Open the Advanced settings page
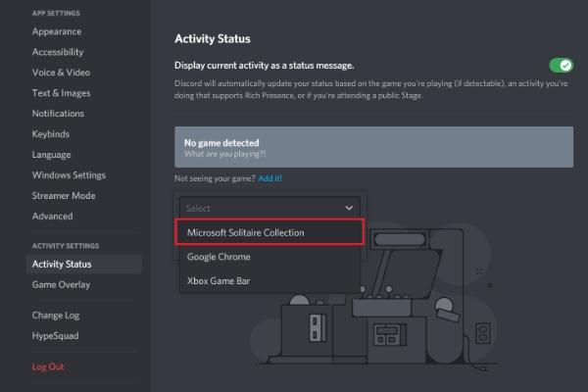Viewport: 588px width, 392px height. pos(52,217)
